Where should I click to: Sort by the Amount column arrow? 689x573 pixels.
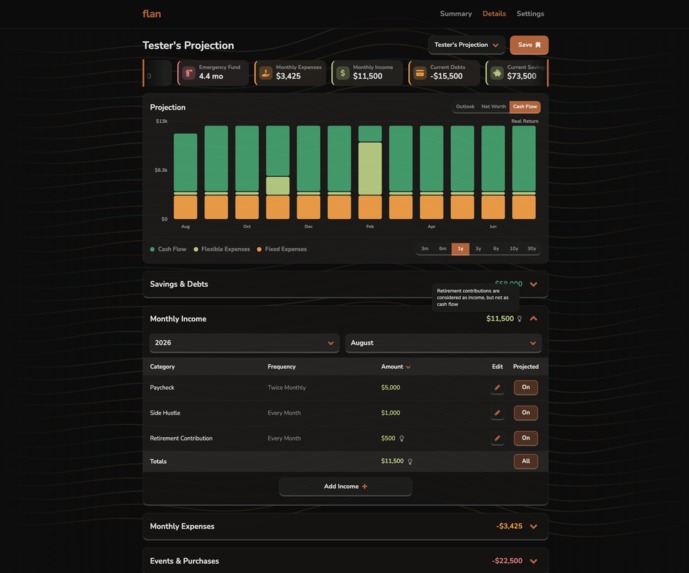[408, 367]
